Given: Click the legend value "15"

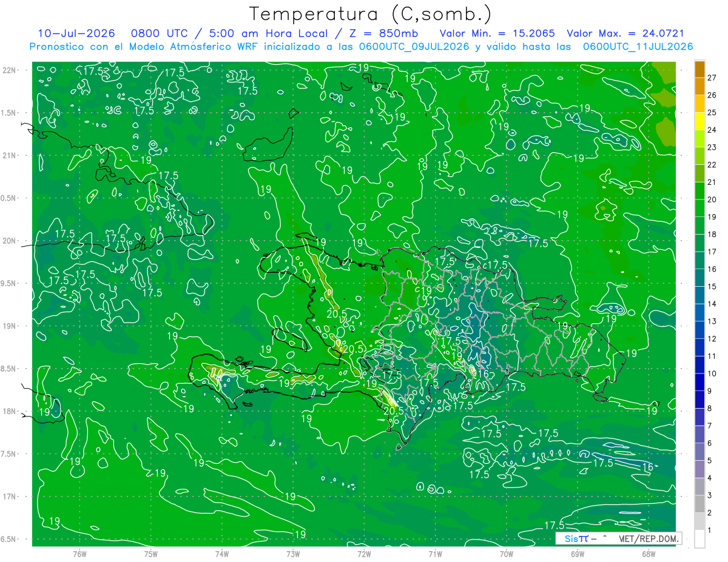Looking at the screenshot, I should click(712, 286).
